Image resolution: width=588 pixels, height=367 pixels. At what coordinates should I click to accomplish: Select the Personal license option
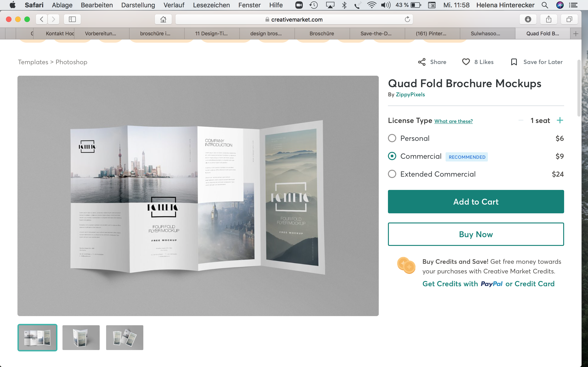pyautogui.click(x=392, y=138)
